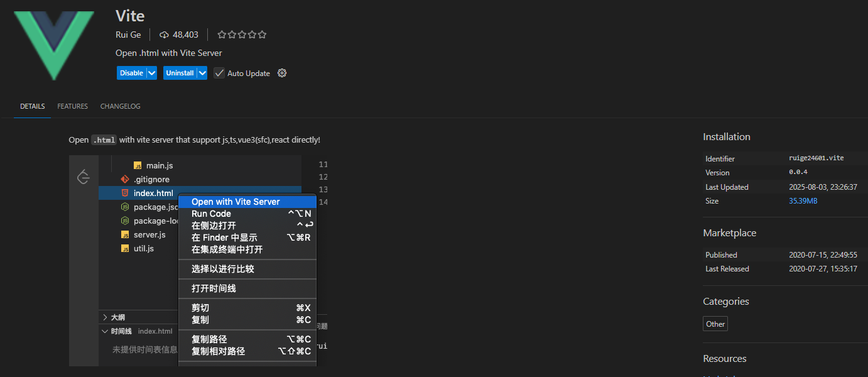Click the Other category tag

[x=715, y=324]
